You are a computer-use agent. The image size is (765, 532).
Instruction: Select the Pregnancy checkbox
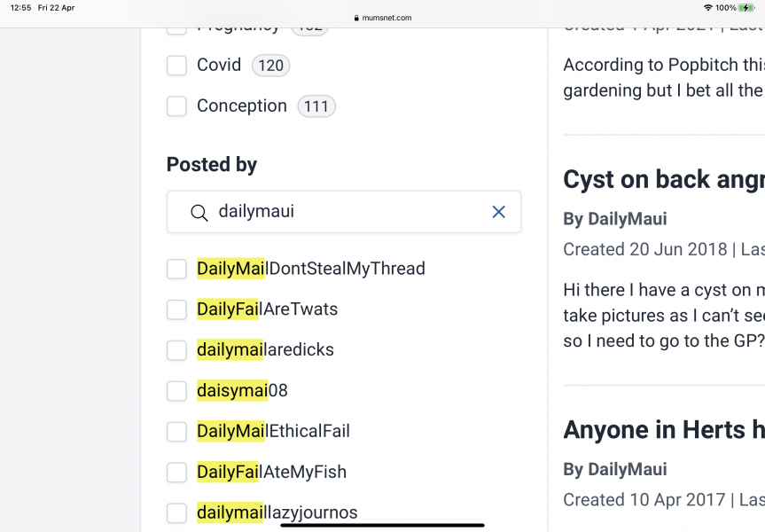tap(176, 27)
